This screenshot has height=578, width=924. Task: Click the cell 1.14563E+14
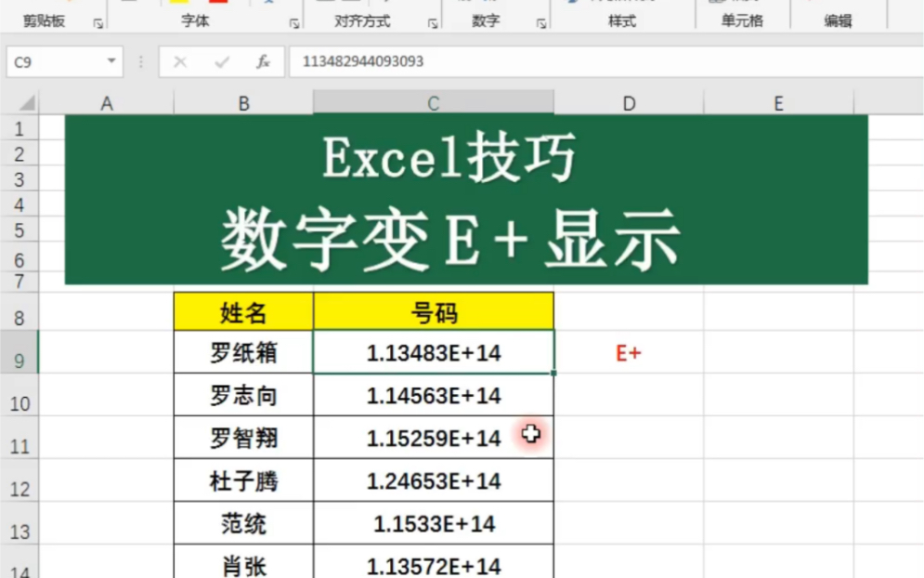click(433, 395)
